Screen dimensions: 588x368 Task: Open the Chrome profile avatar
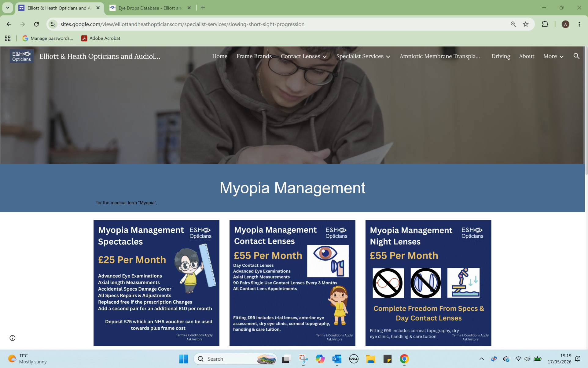tap(565, 24)
